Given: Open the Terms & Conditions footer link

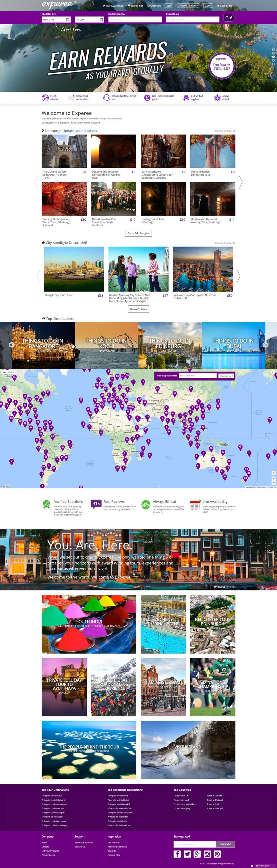Looking at the screenshot, I should point(84,843).
